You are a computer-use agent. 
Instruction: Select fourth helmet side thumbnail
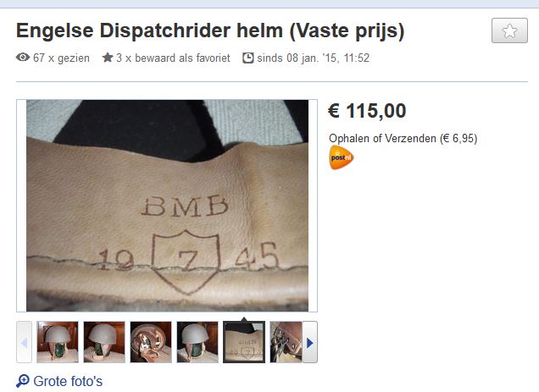[x=197, y=342]
